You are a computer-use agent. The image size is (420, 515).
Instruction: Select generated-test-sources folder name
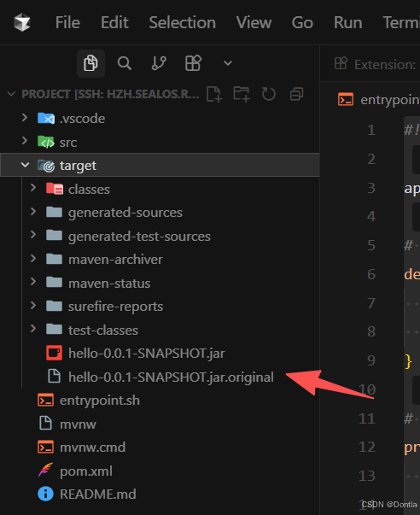point(139,237)
